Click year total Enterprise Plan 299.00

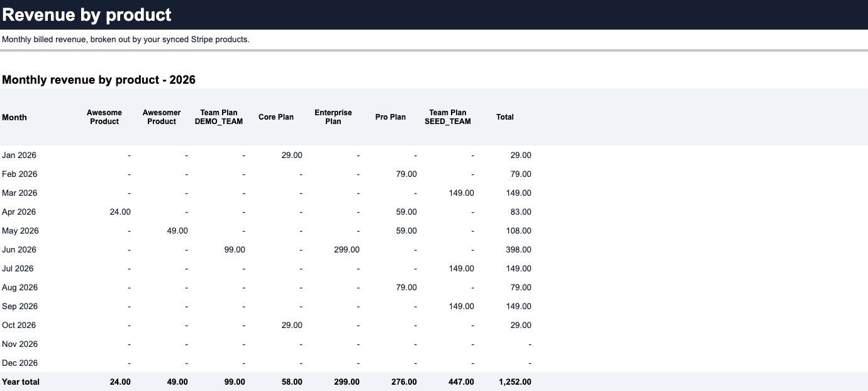point(347,382)
